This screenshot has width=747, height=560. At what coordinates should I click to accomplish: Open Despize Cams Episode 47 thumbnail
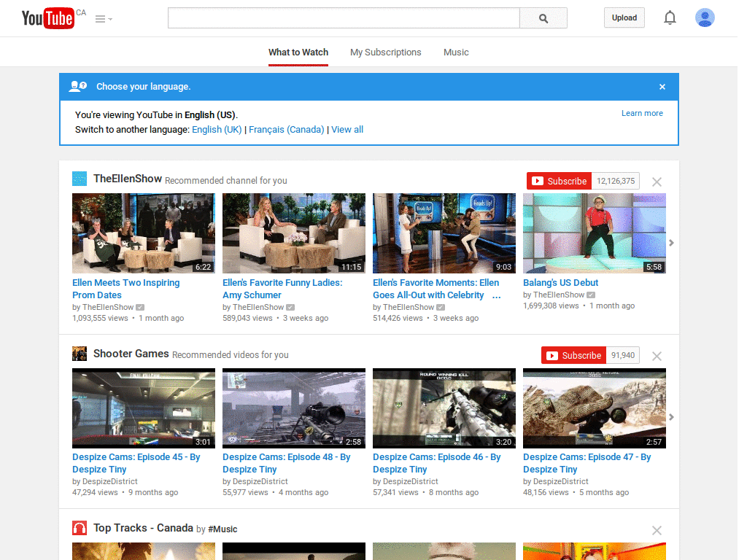[595, 408]
